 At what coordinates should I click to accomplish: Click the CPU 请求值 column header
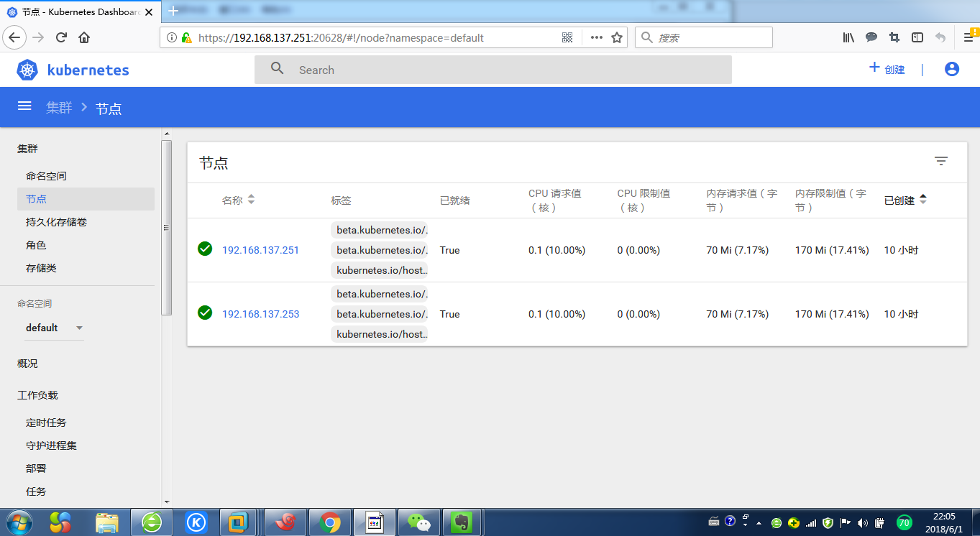click(x=555, y=200)
